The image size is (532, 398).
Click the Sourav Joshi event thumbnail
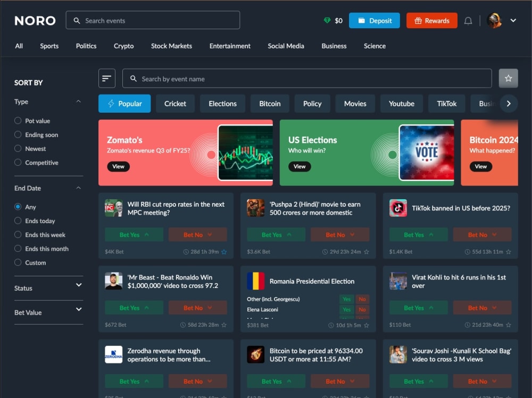398,354
